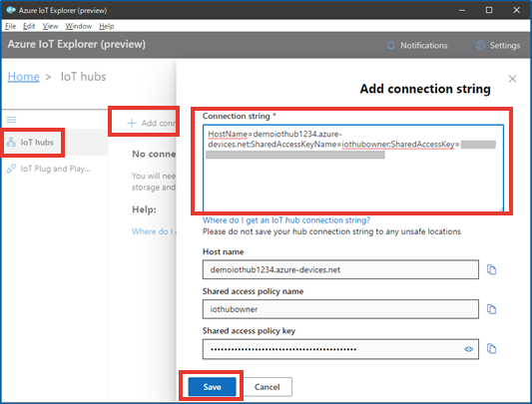Screen dimensions: 532x404
Task: Copy Shared access policy name
Action: pos(491,309)
